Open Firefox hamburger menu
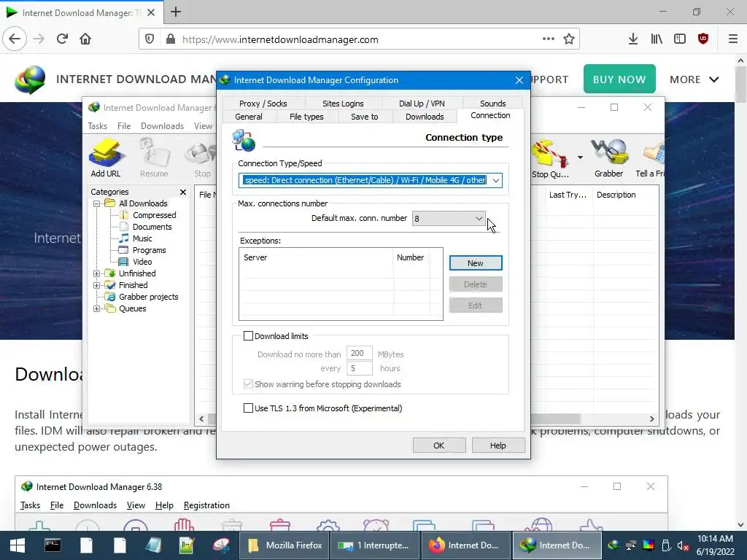The width and height of the screenshot is (747, 560). [x=733, y=39]
